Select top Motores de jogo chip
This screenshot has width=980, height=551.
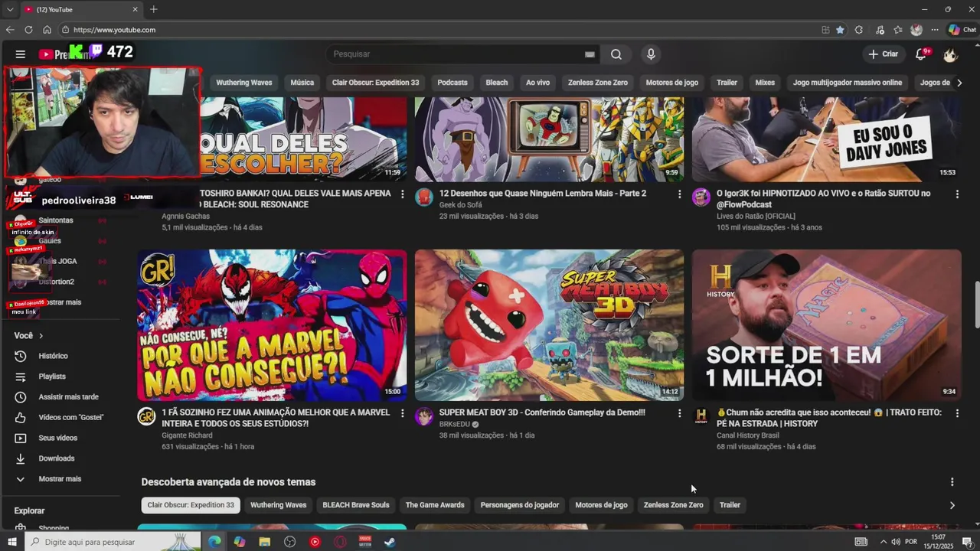point(672,83)
